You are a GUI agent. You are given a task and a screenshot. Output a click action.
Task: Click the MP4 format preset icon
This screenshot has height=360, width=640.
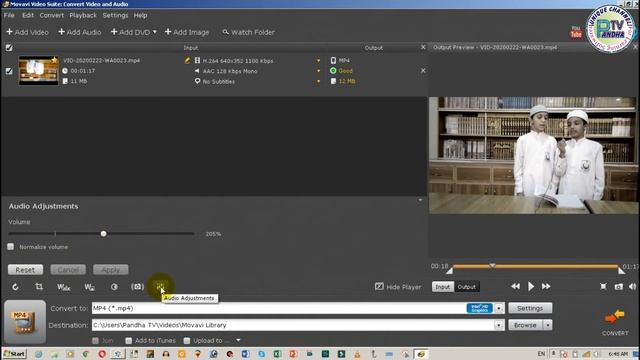[25, 322]
